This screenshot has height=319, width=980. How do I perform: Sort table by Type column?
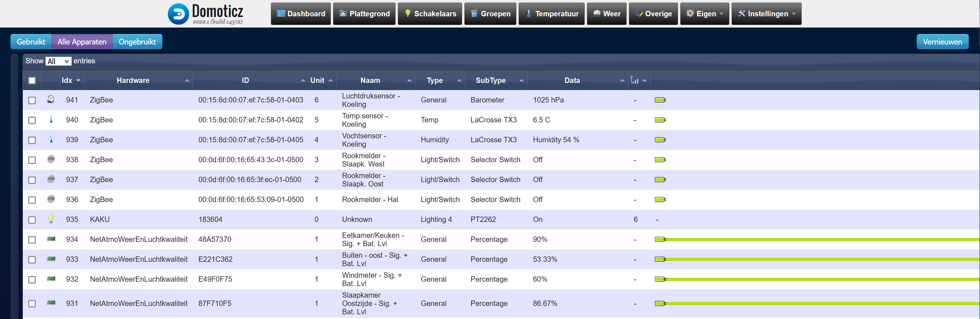[440, 80]
